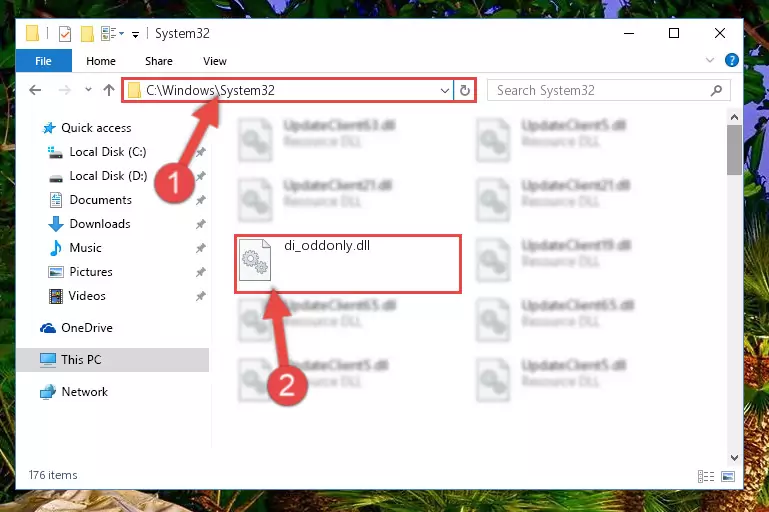769x512 pixels.
Task: Click the scrollbar up arrow
Action: point(734,117)
